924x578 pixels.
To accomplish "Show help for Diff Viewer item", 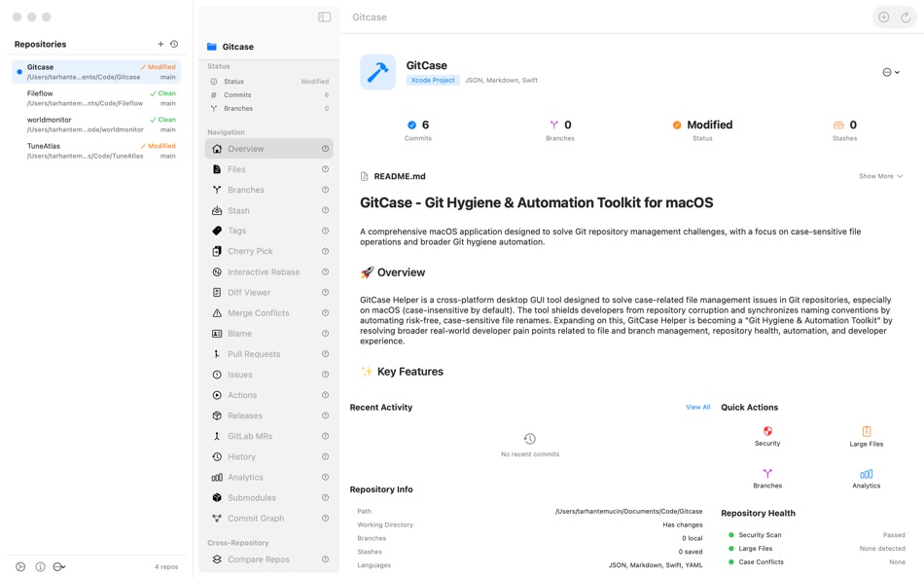I will pyautogui.click(x=325, y=293).
